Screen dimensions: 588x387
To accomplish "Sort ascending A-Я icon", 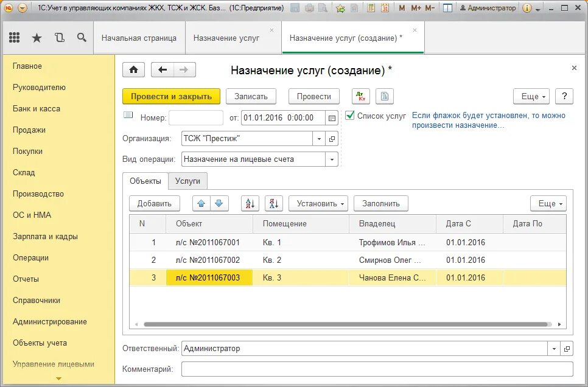I will pos(250,204).
